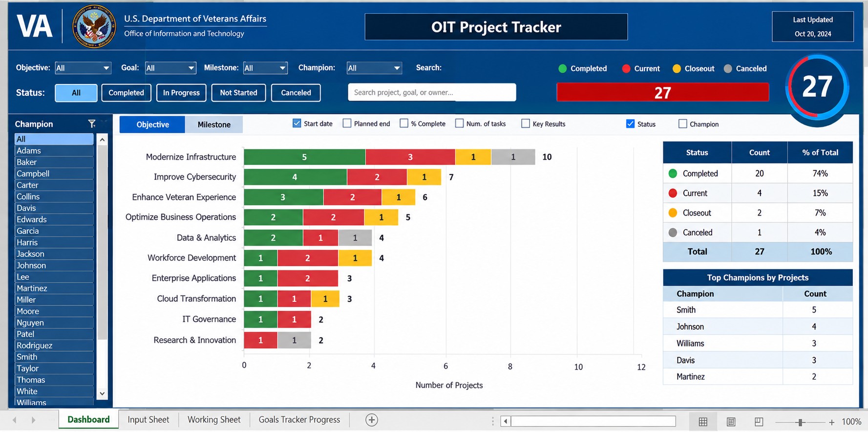Switch to Page Break Preview icon

(759, 422)
